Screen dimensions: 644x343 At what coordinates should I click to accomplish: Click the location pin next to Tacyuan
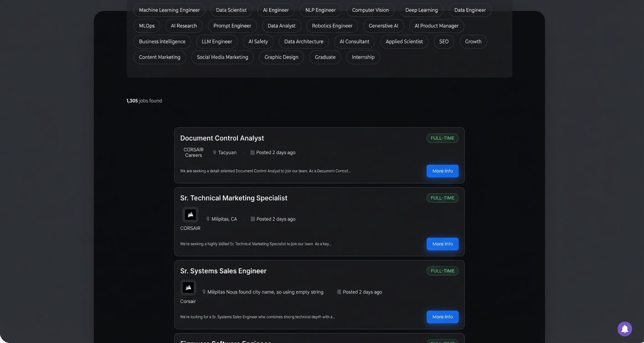point(214,152)
